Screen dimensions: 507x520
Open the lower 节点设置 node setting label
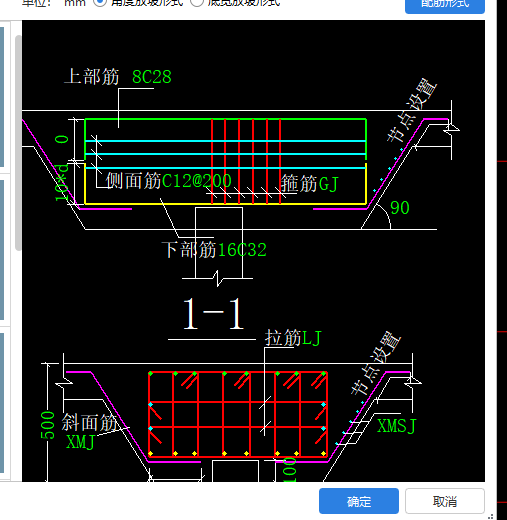[x=376, y=363]
